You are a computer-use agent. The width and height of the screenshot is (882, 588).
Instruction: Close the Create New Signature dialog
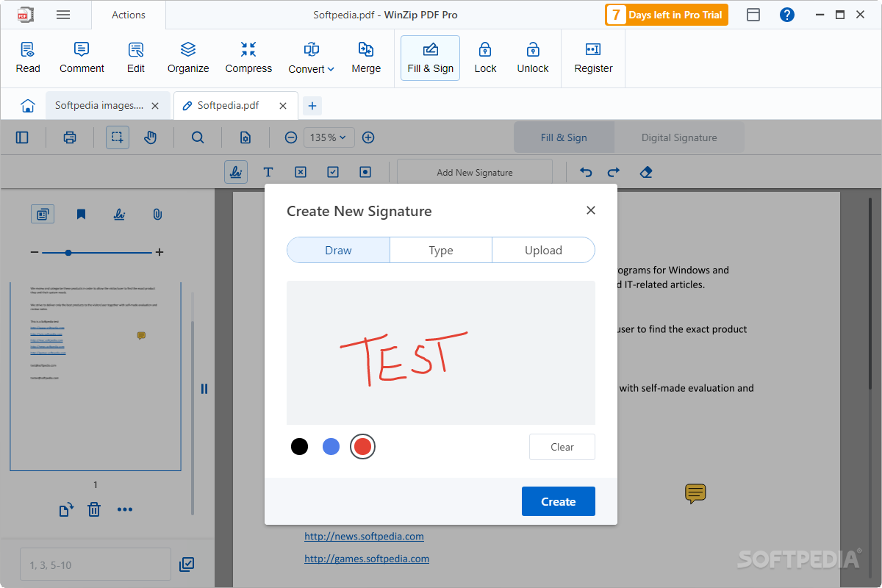click(591, 210)
